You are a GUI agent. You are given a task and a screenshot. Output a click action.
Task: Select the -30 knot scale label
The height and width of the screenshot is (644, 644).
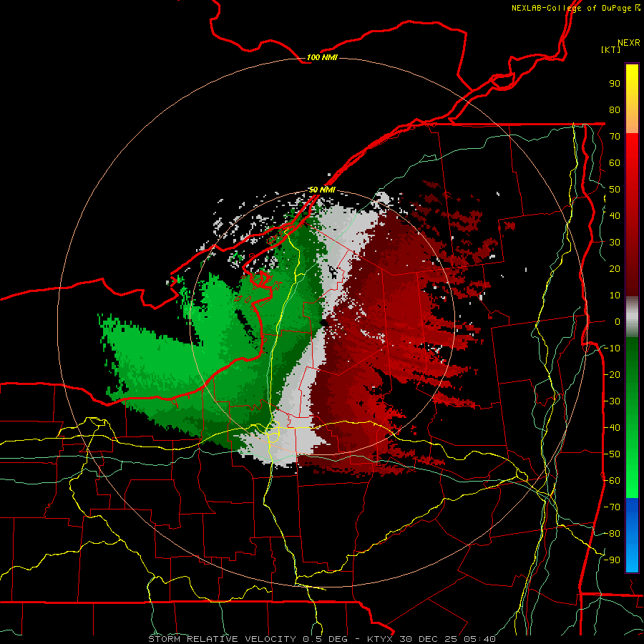point(612,401)
